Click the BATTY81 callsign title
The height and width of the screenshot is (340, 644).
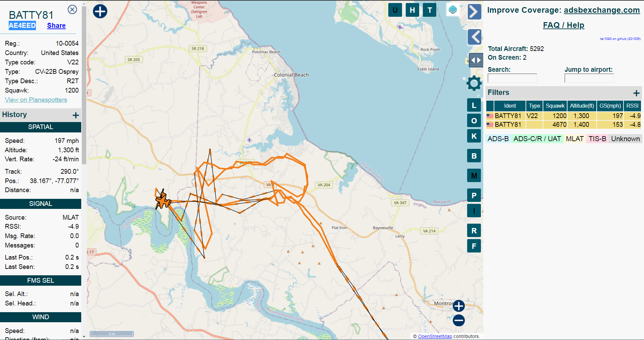pos(31,15)
